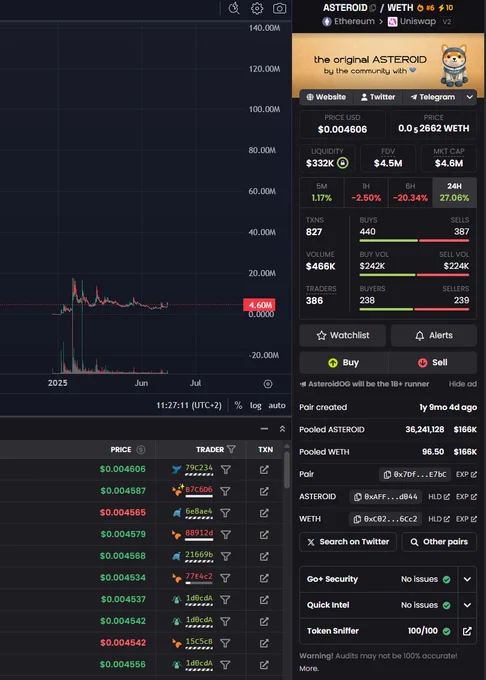Open WETH explorer EXP link

pos(466,519)
